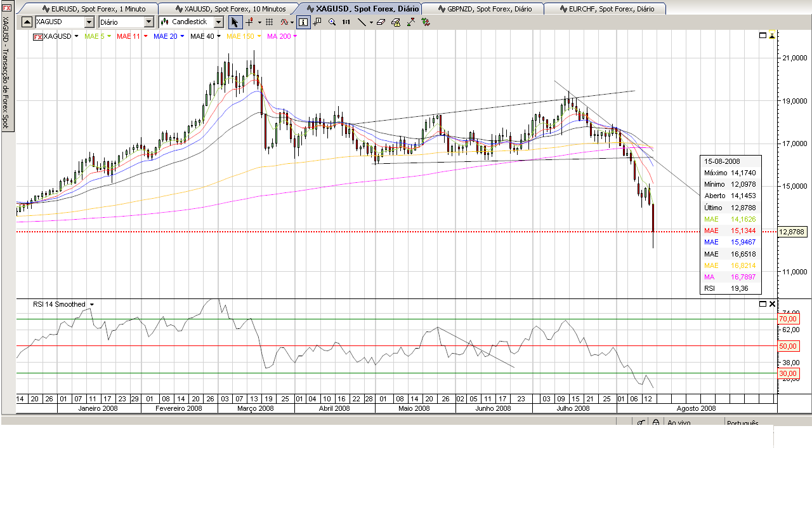Image resolution: width=812 pixels, height=508 pixels.
Task: Pick the eraser tool
Action: (381, 22)
